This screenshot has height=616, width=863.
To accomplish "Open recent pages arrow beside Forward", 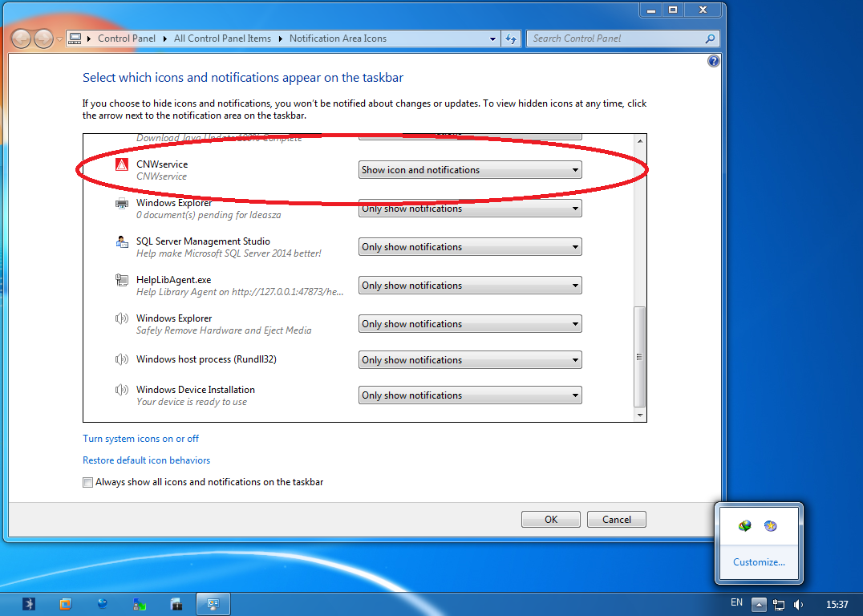I will coord(59,39).
